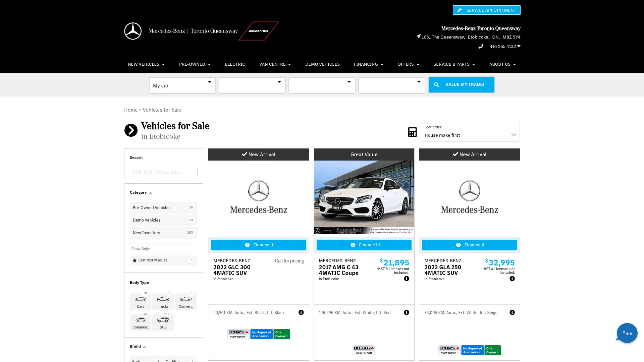
Task: Click Finance it for 2017 AMG C 43
Action: pos(364,245)
